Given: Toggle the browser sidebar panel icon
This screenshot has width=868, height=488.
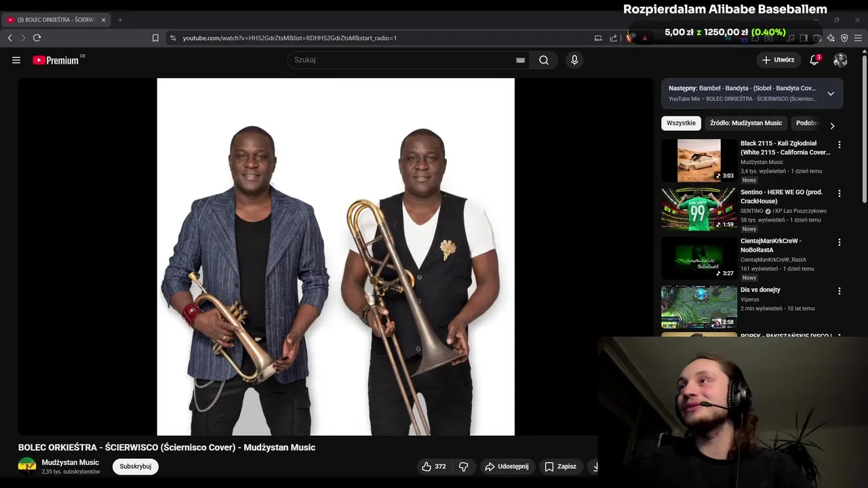Looking at the screenshot, I should pos(804,38).
